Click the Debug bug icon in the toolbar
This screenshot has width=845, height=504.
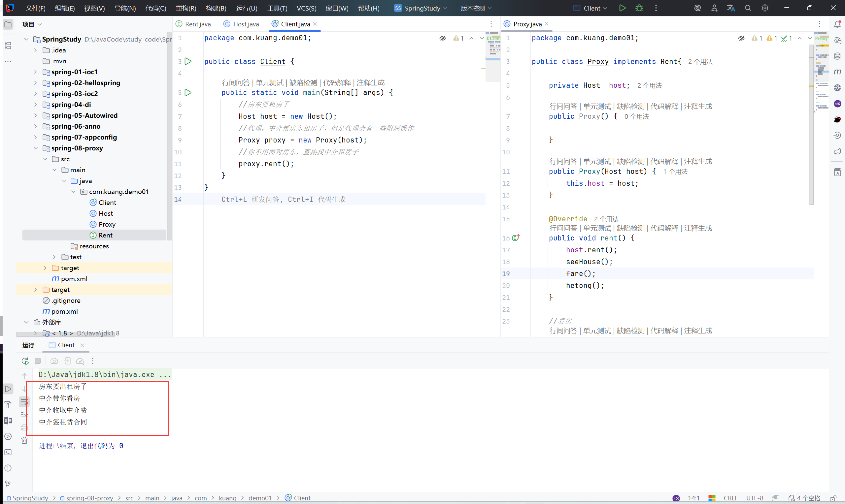(x=639, y=8)
